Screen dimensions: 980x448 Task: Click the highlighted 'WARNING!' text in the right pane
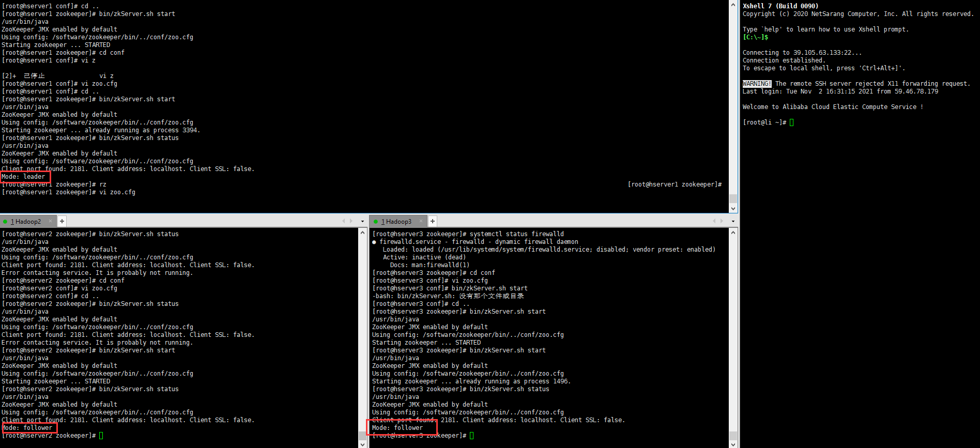757,84
